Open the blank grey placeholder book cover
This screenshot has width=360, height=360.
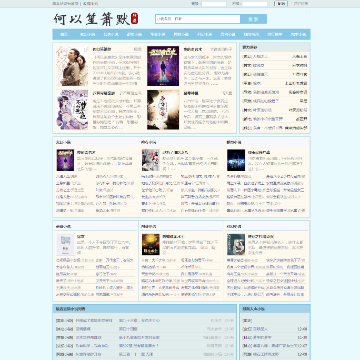[65, 244]
